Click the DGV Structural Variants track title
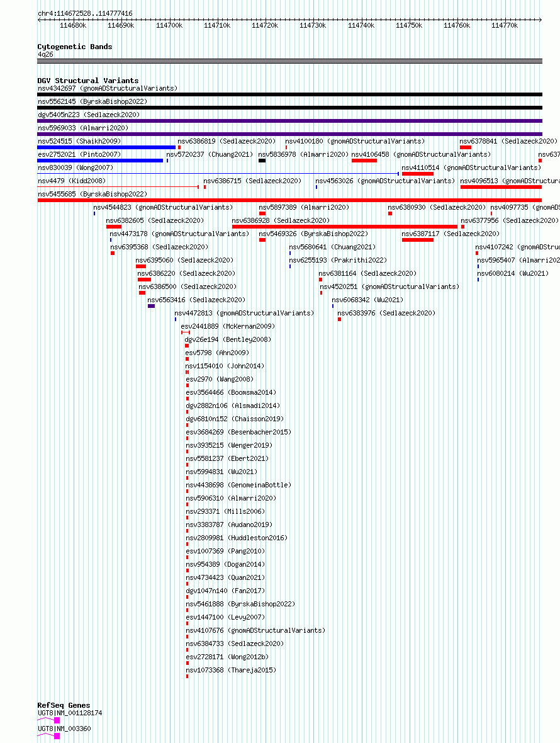This screenshot has width=560, height=743. pyautogui.click(x=88, y=81)
